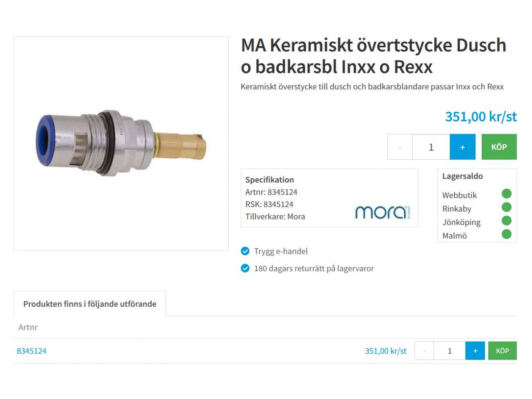
Task: Click the 180 dagars returrätt checkmark icon
Action: point(245,268)
